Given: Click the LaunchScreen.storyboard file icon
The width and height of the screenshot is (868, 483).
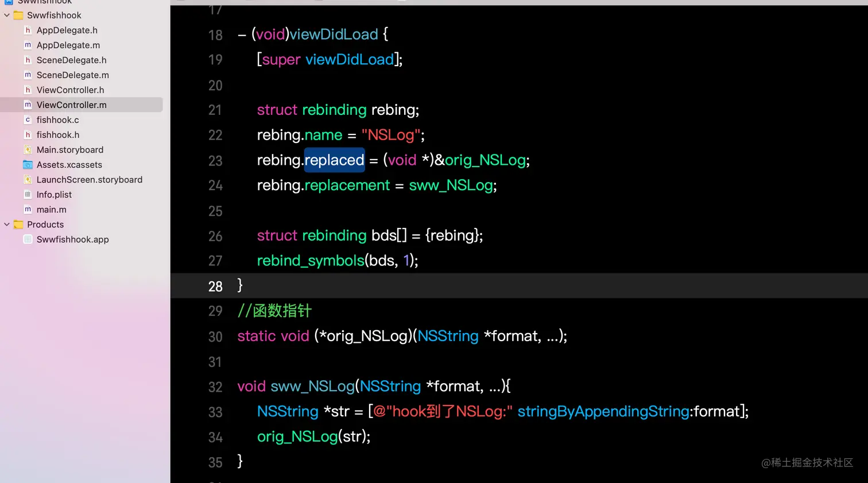Looking at the screenshot, I should (x=28, y=179).
